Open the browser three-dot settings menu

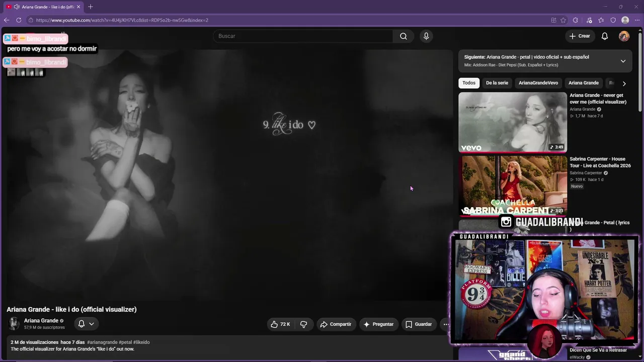click(x=637, y=20)
